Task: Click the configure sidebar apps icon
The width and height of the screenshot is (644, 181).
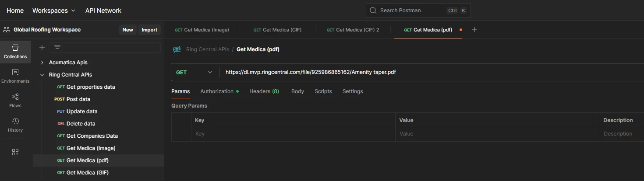Action: click(x=15, y=152)
